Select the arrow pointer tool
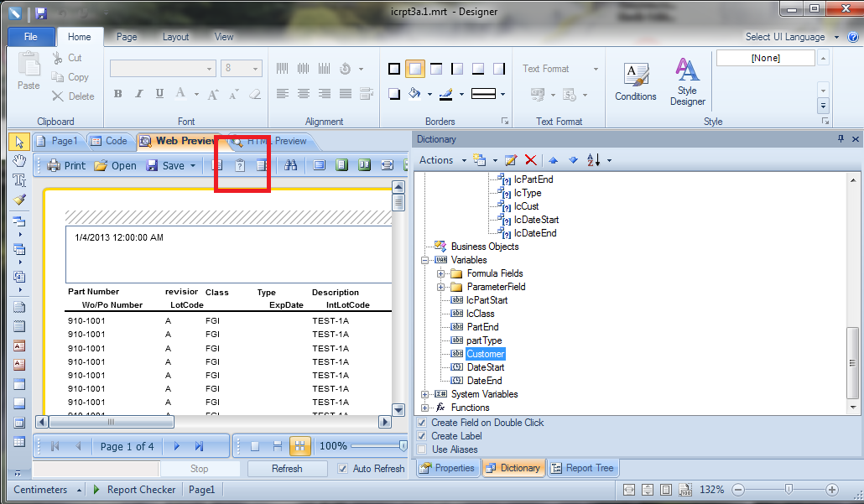Image resolution: width=864 pixels, height=504 pixels. [19, 142]
